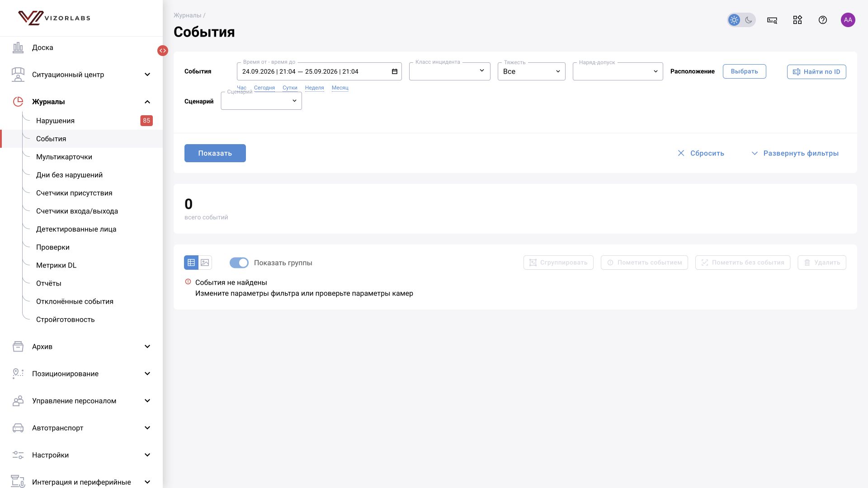Click the Архив box icon
This screenshot has width=868, height=488.
[18, 347]
